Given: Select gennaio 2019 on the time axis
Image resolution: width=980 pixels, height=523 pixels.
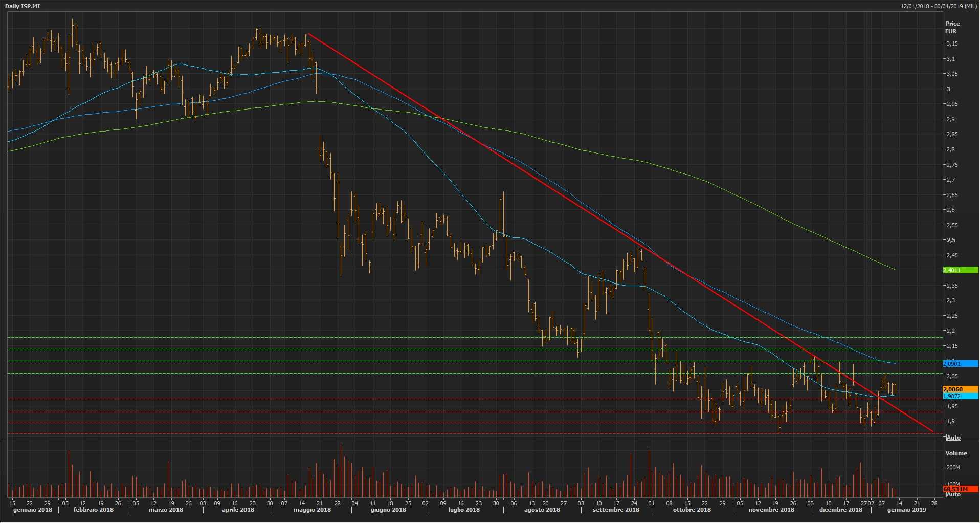Looking at the screenshot, I should point(906,510).
